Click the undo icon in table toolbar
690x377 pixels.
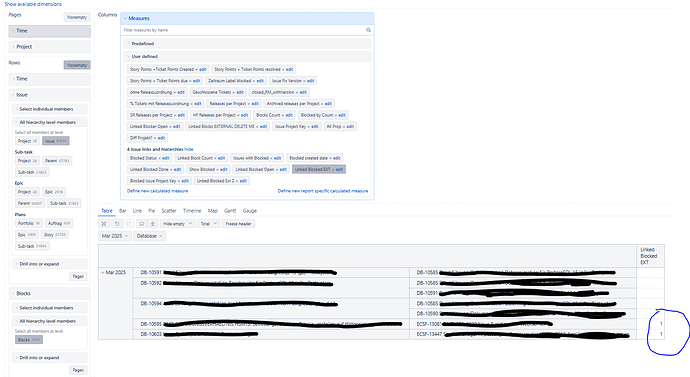point(117,224)
